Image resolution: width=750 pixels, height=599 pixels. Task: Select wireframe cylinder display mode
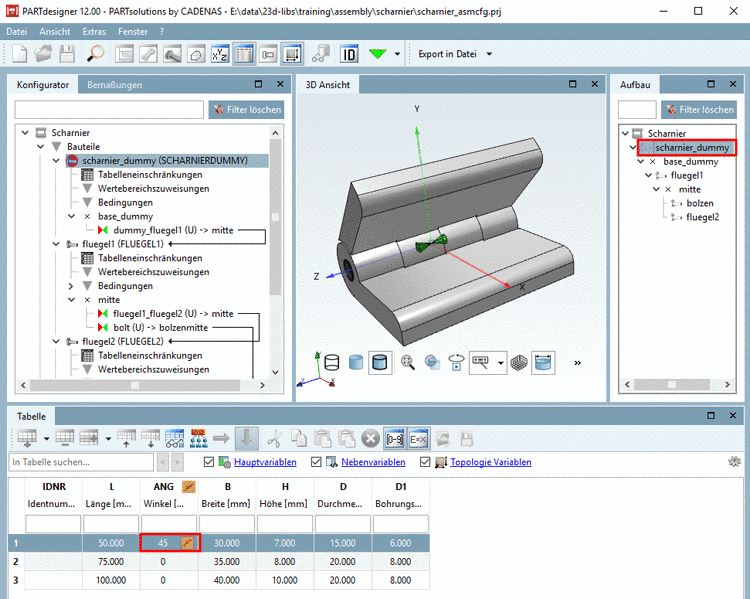[331, 362]
